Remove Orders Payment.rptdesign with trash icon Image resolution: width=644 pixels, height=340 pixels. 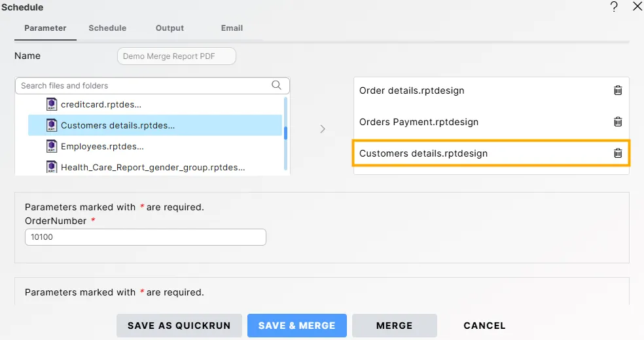pos(617,122)
